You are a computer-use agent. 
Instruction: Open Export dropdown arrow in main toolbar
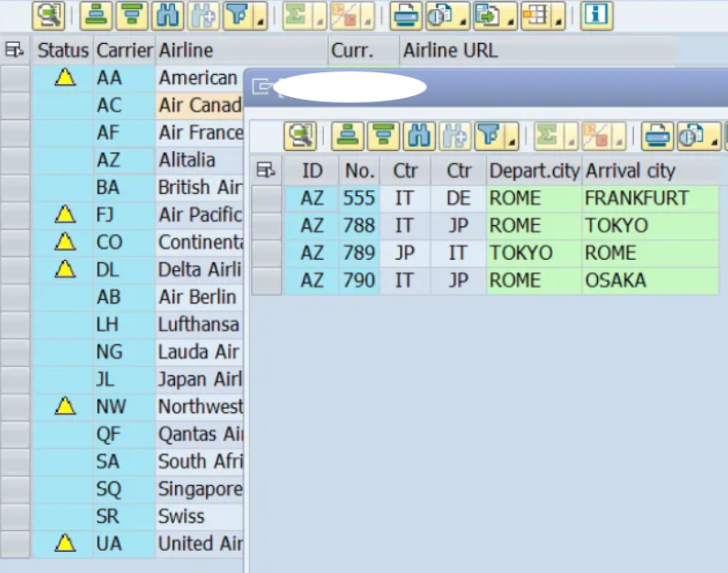point(510,16)
